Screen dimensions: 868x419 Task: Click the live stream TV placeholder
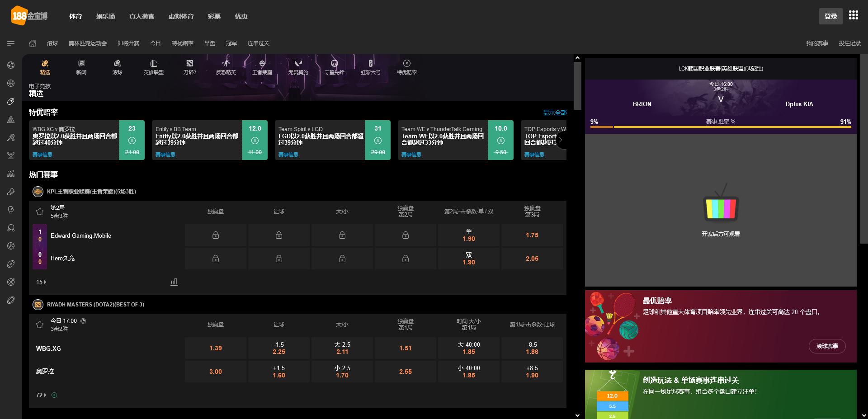721,210
